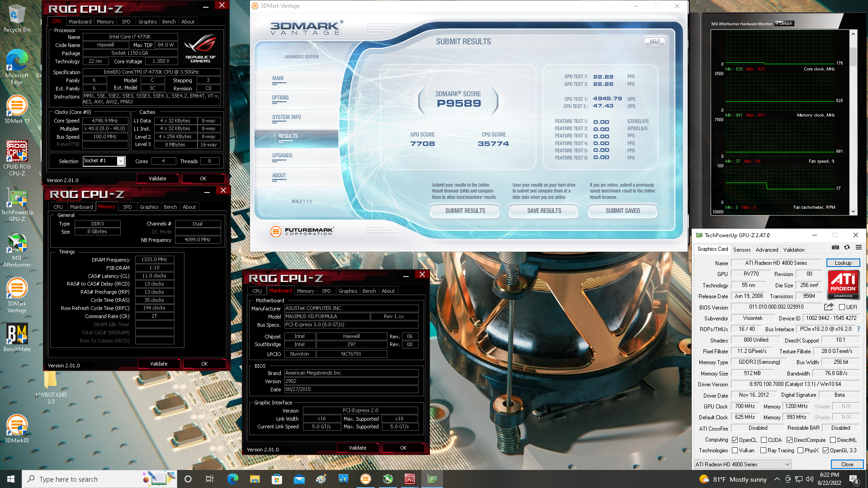The image size is (868, 488).
Task: Open the notification center icon
Action: 854,479
